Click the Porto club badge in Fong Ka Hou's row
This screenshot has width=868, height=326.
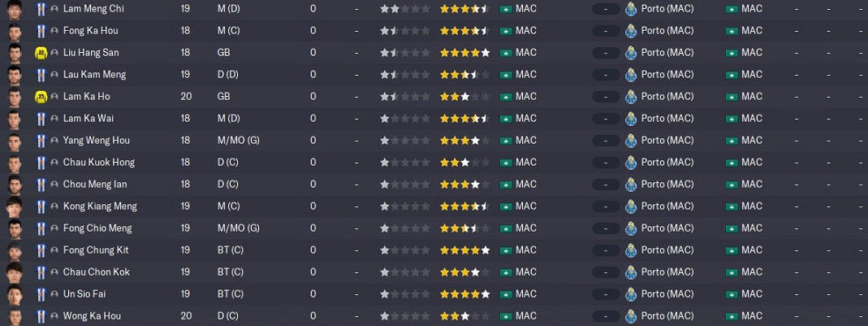pyautogui.click(x=631, y=31)
